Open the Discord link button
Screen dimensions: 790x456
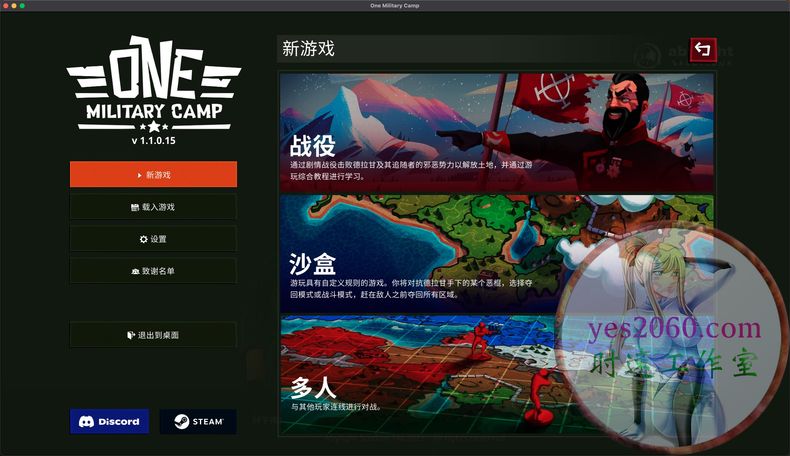pyautogui.click(x=109, y=421)
